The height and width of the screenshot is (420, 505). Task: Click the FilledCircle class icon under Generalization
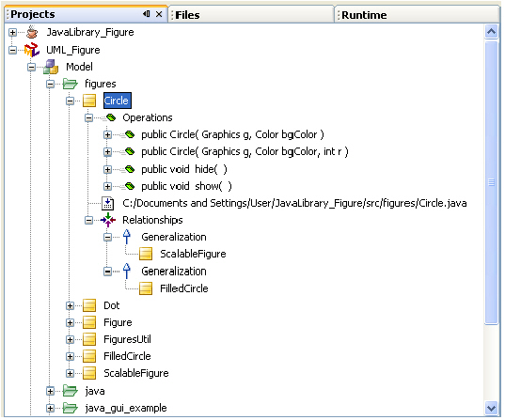click(146, 288)
